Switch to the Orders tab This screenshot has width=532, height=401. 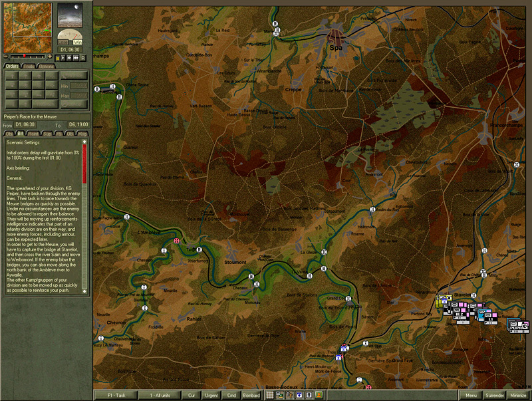click(12, 66)
